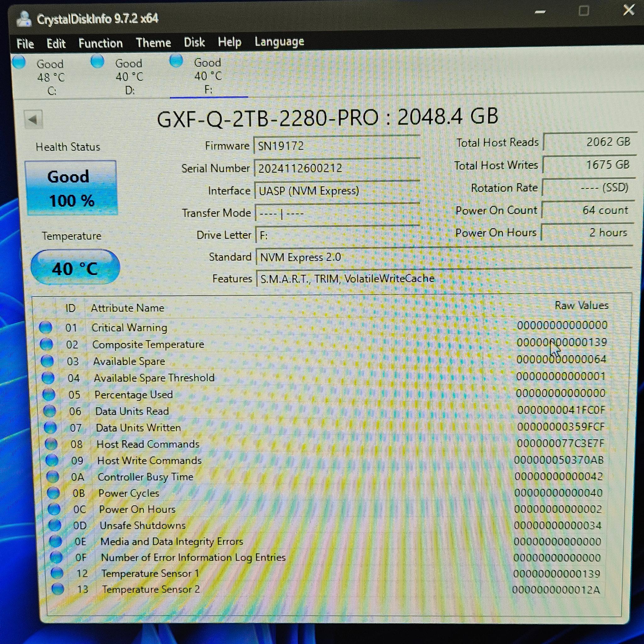Click the Good 100 % health status button
644x644 pixels.
[71, 188]
